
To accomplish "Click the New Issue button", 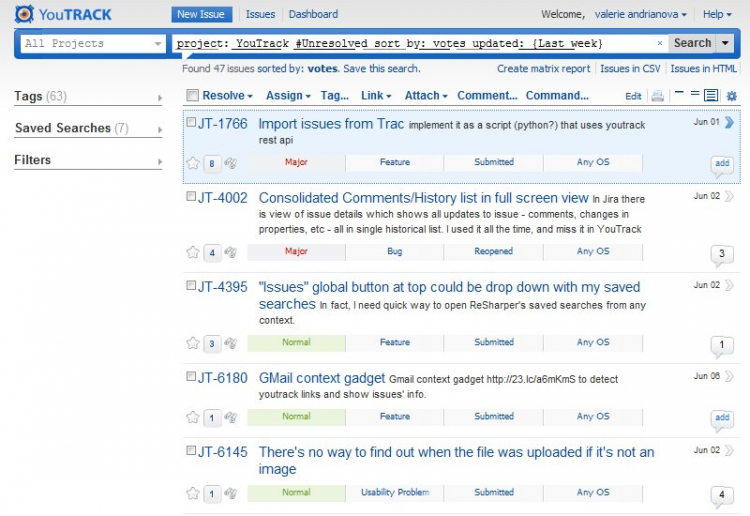I will 201,14.
